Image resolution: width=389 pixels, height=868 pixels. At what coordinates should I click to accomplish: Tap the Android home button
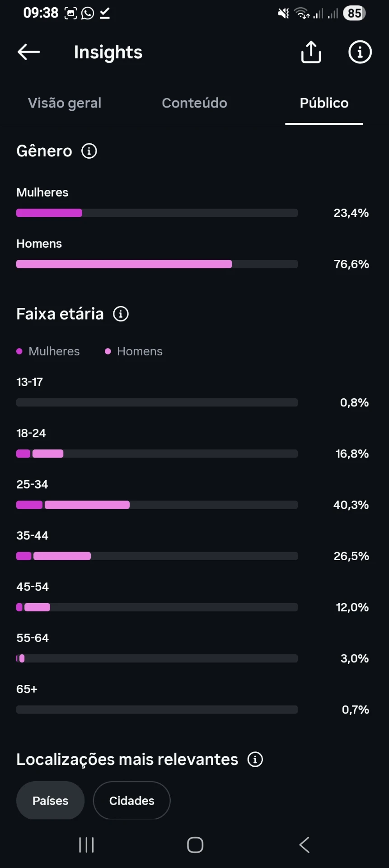pos(195,844)
